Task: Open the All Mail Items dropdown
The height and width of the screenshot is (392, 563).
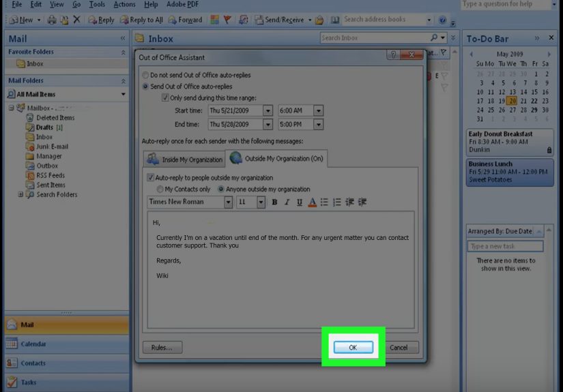Action: click(x=123, y=94)
